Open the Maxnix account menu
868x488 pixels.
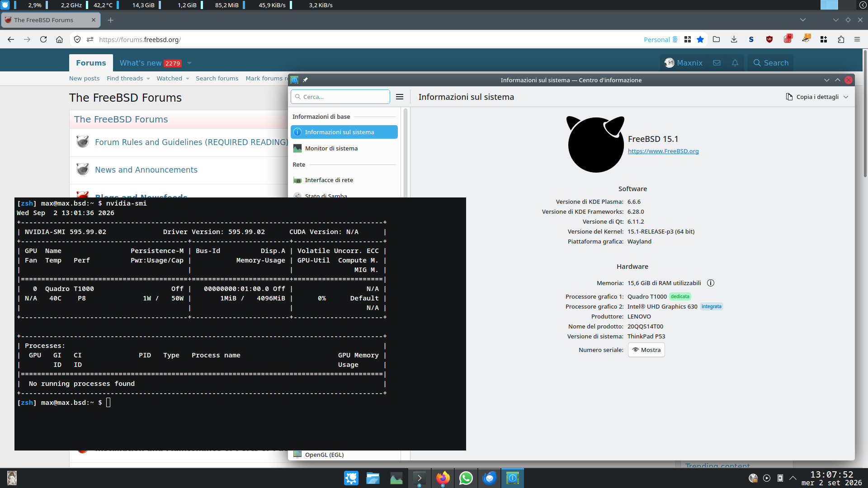click(684, 63)
